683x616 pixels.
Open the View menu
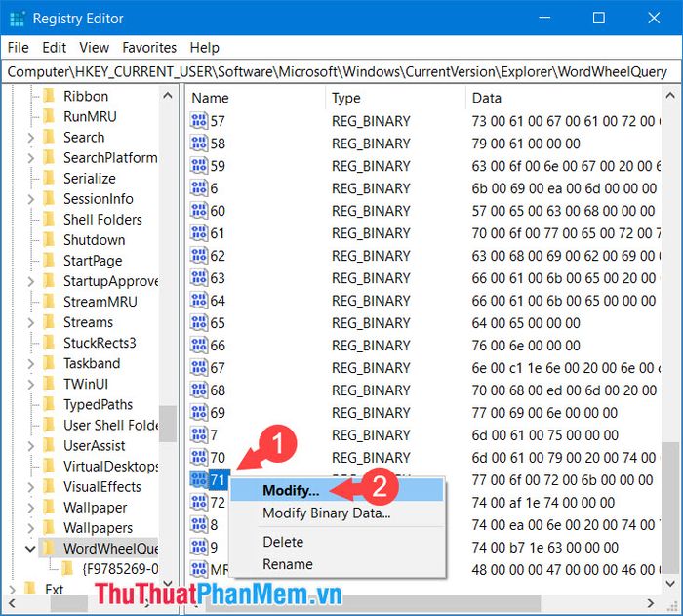94,47
